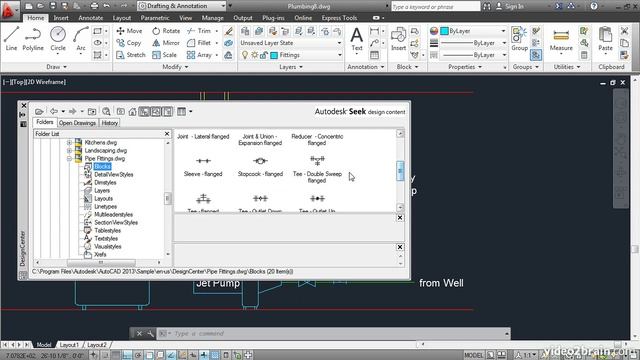Click the folder tree horizontal scrollbar
Image resolution: width=640 pixels, height=360 pixels.
pos(101,262)
